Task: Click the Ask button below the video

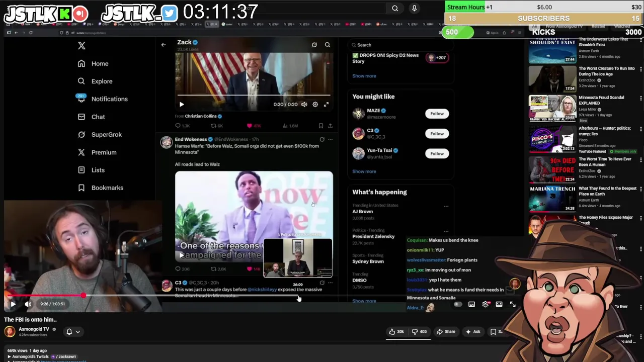Action: click(x=473, y=332)
